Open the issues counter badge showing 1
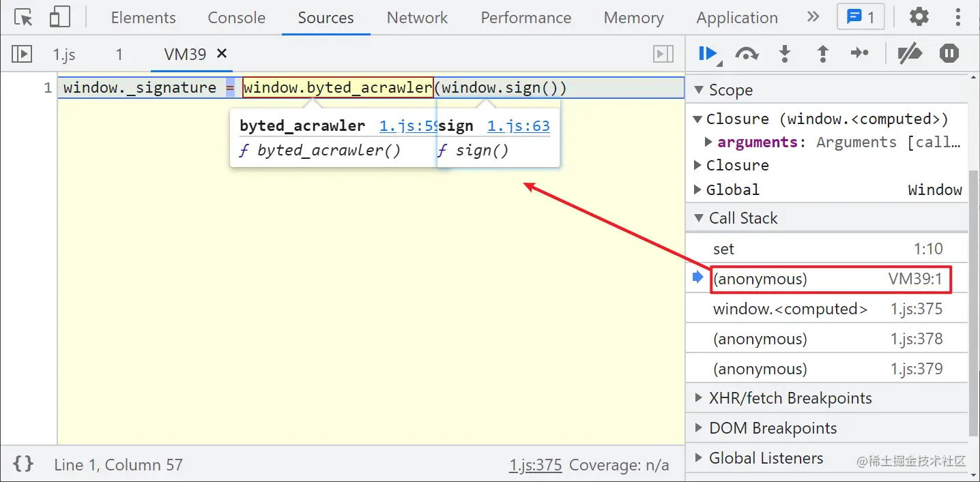Image resolution: width=980 pixels, height=482 pixels. coord(861,17)
